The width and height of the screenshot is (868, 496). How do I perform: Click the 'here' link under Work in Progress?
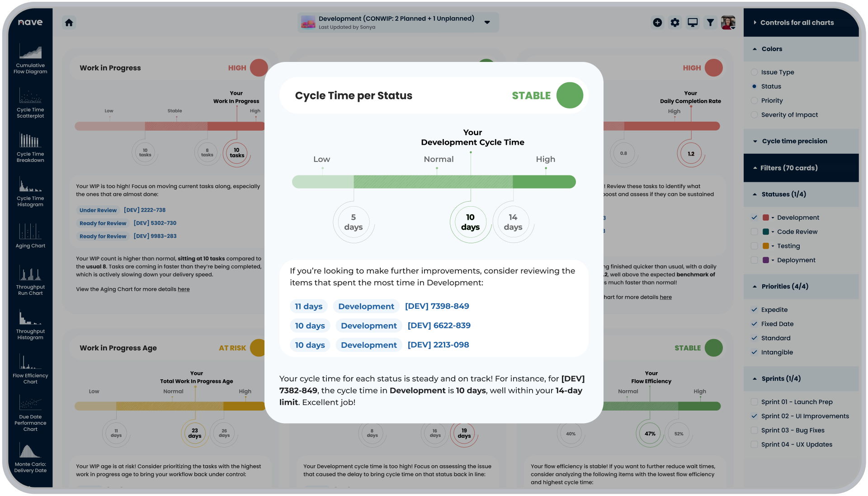[x=184, y=289]
